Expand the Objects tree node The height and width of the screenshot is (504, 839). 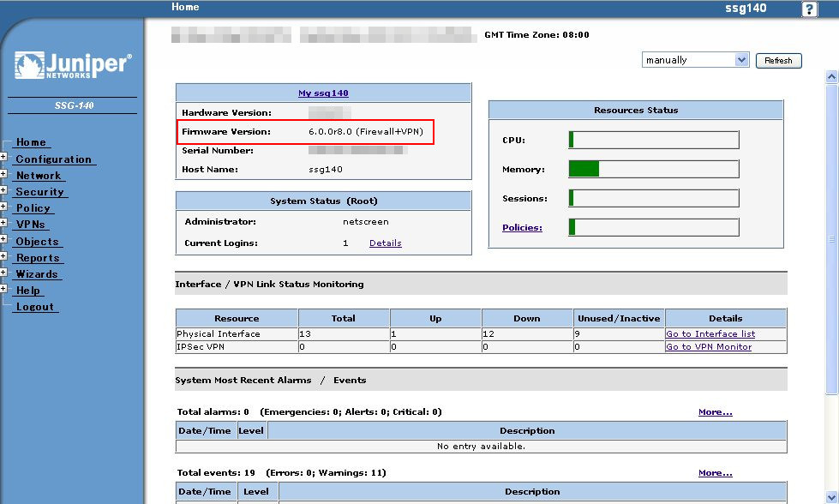3,239
